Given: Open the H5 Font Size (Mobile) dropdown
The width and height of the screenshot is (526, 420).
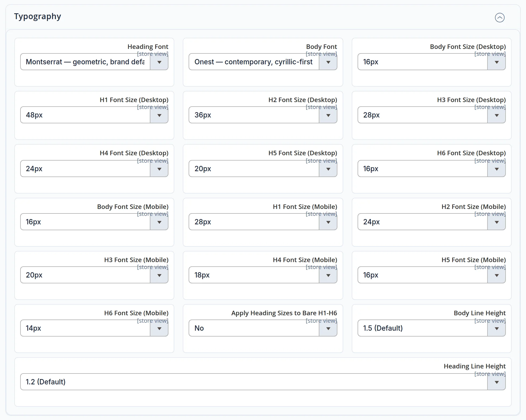Looking at the screenshot, I should click(431, 275).
